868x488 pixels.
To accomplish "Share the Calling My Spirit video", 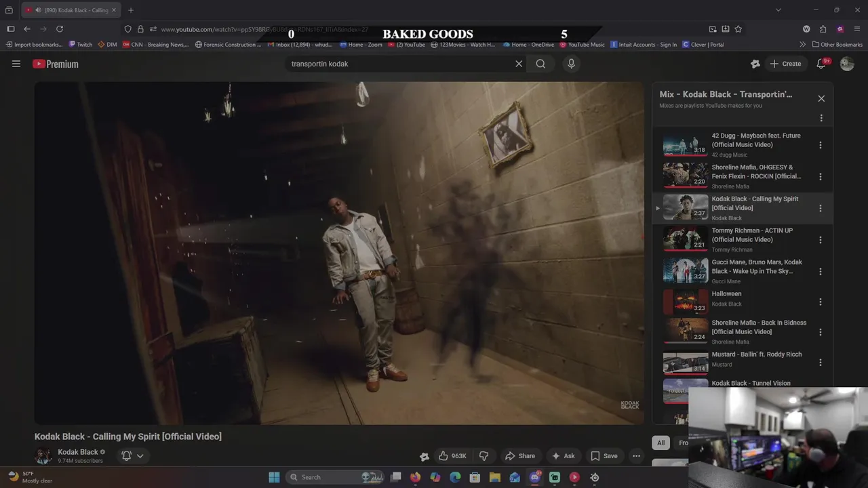I will pos(520,456).
